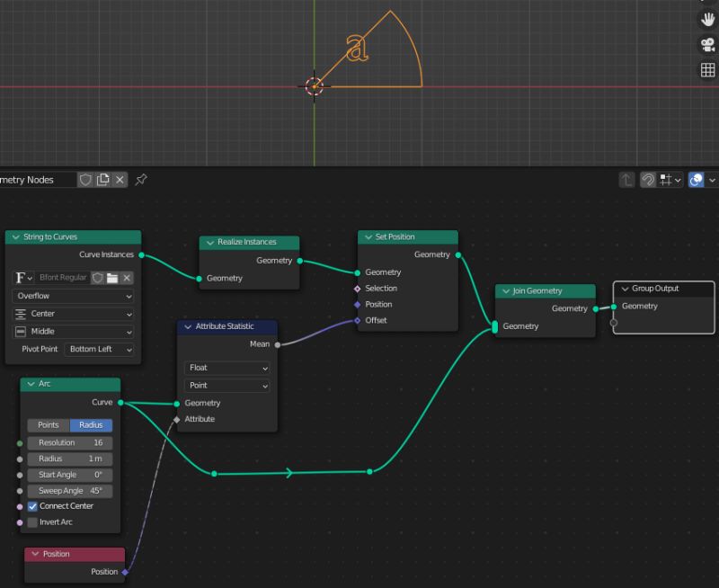Click the fake user shield icon beside Bfont Regular
The width and height of the screenshot is (719, 588).
[x=96, y=277]
